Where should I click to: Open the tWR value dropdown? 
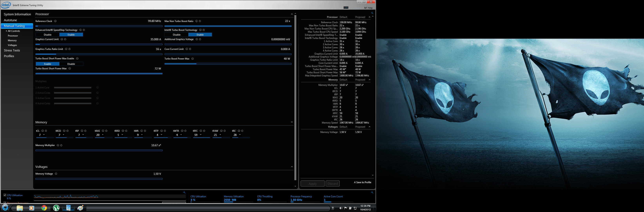(x=142, y=135)
